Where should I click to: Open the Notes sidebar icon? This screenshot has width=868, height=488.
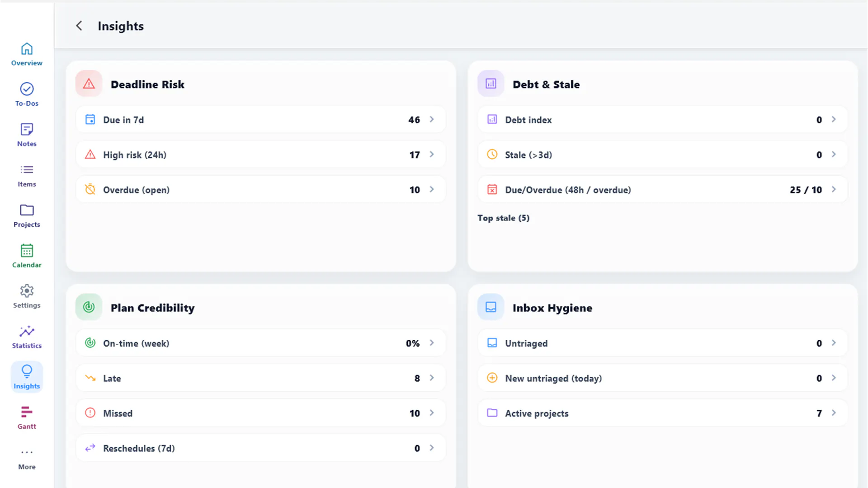[27, 129]
